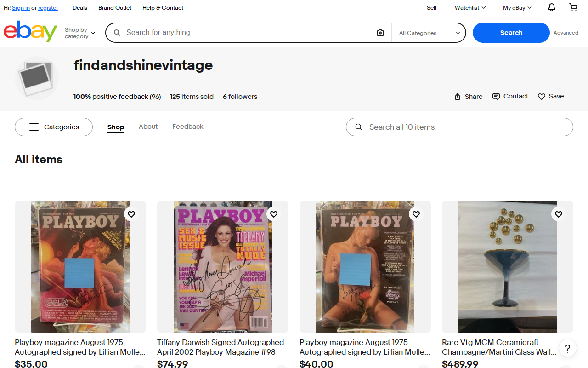The height and width of the screenshot is (368, 588).
Task: Open Tiffany Darwish Signed Autographed listing title
Action: [x=220, y=347]
